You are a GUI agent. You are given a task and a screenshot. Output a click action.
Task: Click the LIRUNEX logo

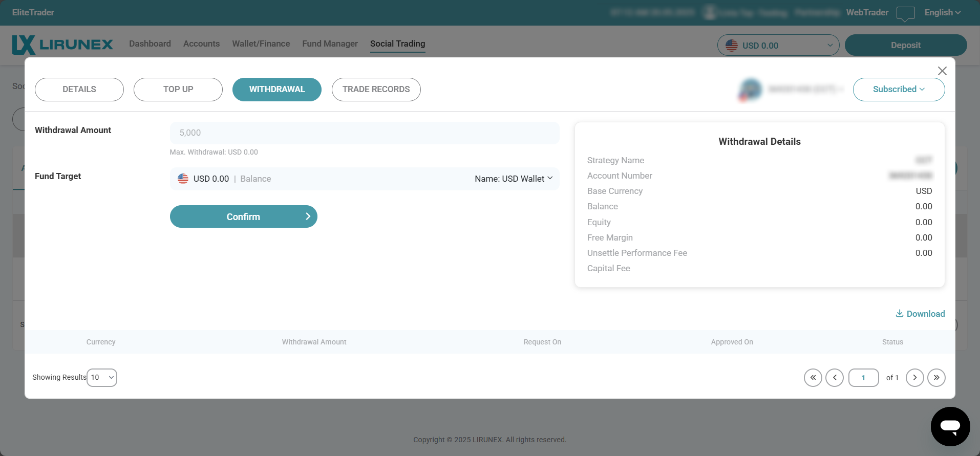(x=62, y=45)
